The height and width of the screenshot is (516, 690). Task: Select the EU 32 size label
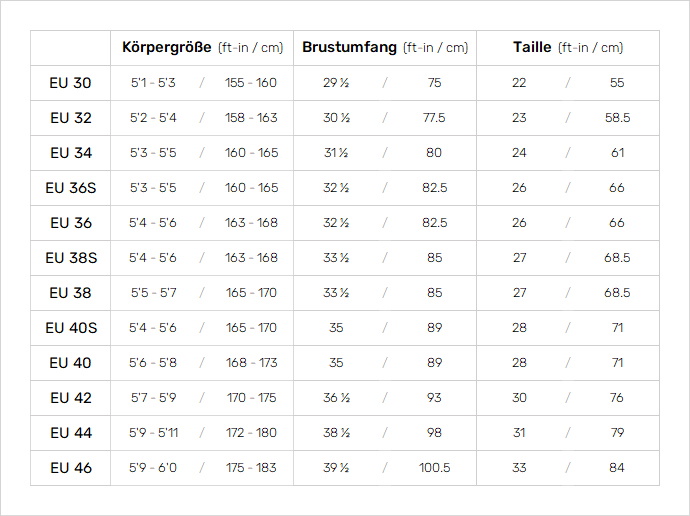(x=70, y=118)
